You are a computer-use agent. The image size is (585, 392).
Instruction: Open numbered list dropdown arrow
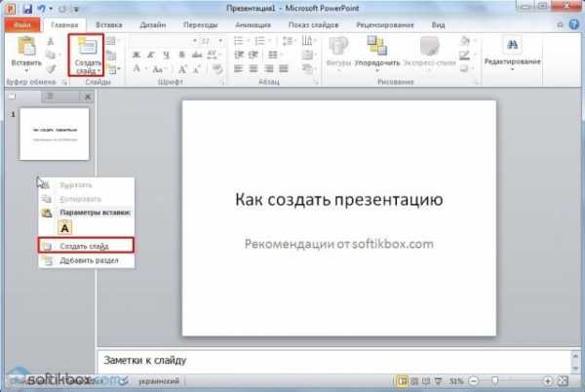pos(269,41)
